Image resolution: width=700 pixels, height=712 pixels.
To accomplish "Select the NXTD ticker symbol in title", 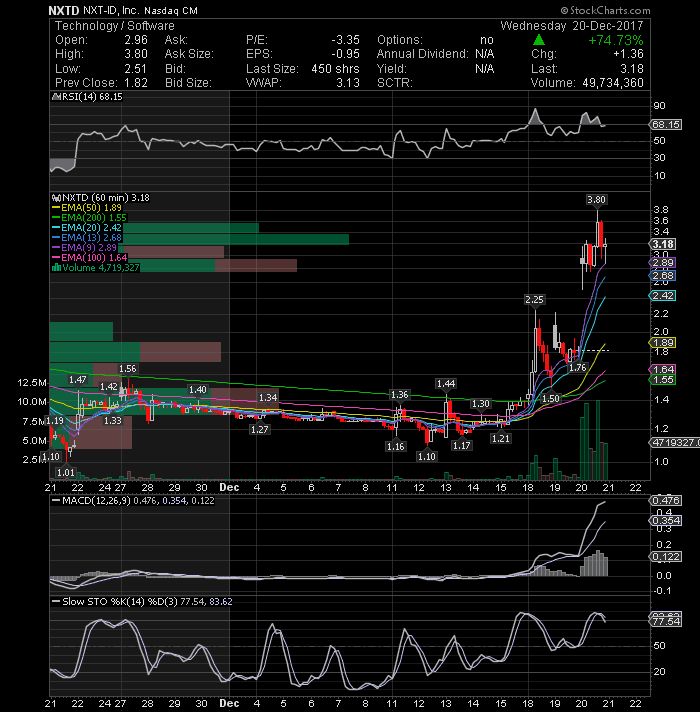I will coord(64,10).
